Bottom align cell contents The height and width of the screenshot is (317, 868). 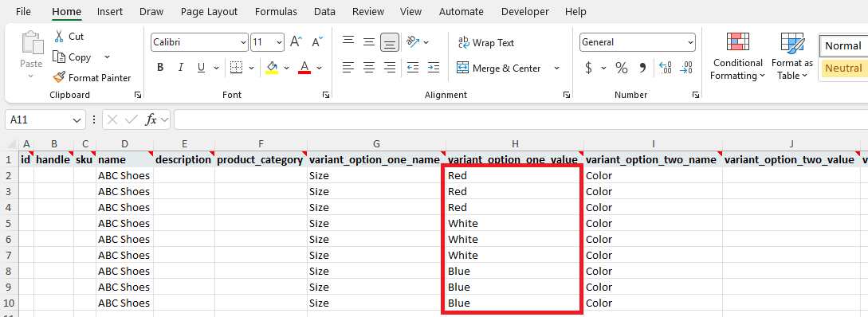click(391, 41)
